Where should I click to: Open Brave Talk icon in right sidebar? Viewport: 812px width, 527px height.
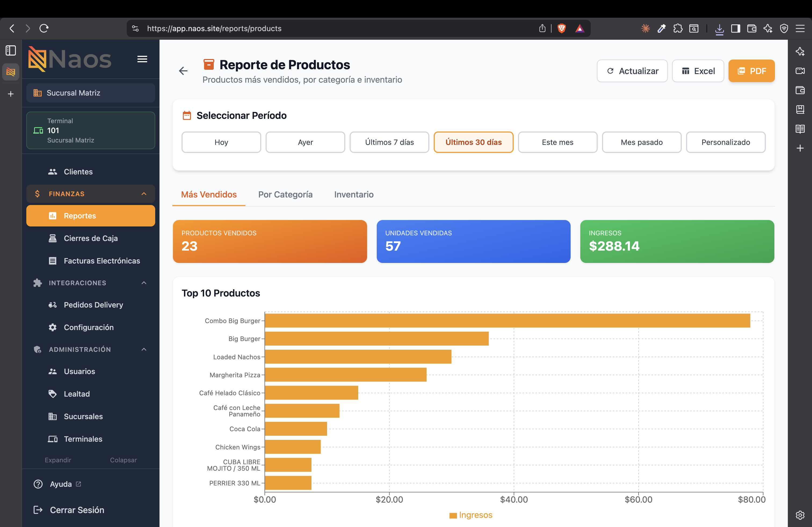click(800, 71)
